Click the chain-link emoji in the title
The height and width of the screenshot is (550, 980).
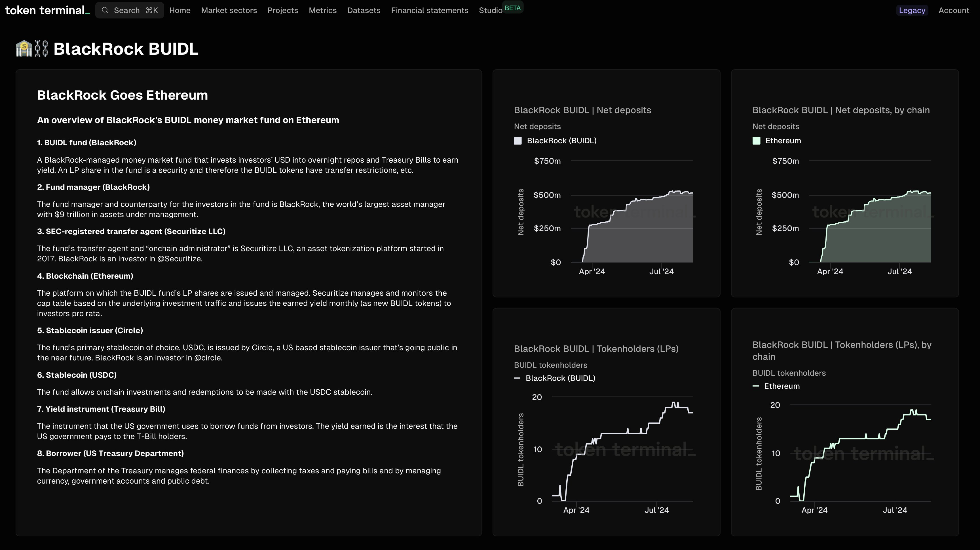pyautogui.click(x=41, y=49)
